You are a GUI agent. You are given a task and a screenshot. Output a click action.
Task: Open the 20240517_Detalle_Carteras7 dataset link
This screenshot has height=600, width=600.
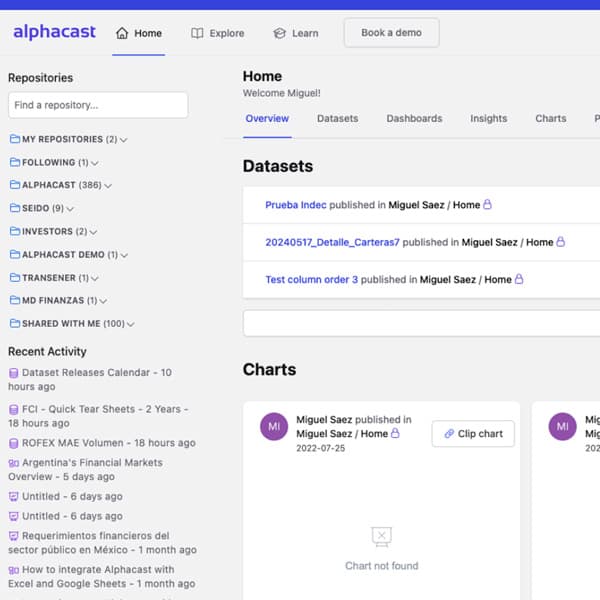(332, 242)
